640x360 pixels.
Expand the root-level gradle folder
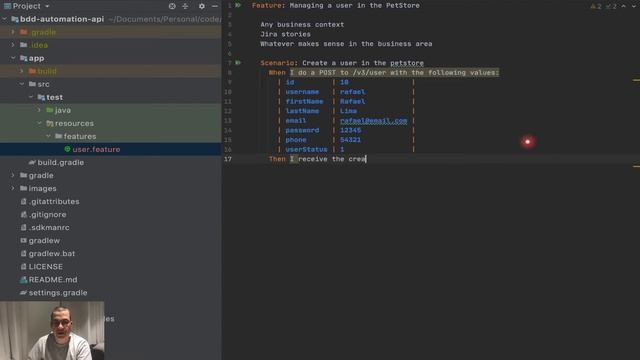pyautogui.click(x=13, y=176)
